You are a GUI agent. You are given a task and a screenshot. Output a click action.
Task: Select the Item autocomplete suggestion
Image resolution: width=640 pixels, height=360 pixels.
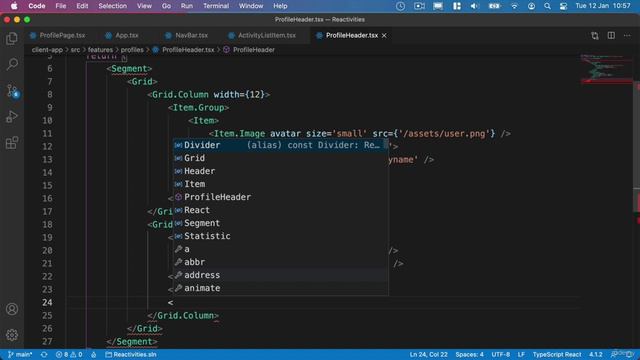[x=280, y=184]
